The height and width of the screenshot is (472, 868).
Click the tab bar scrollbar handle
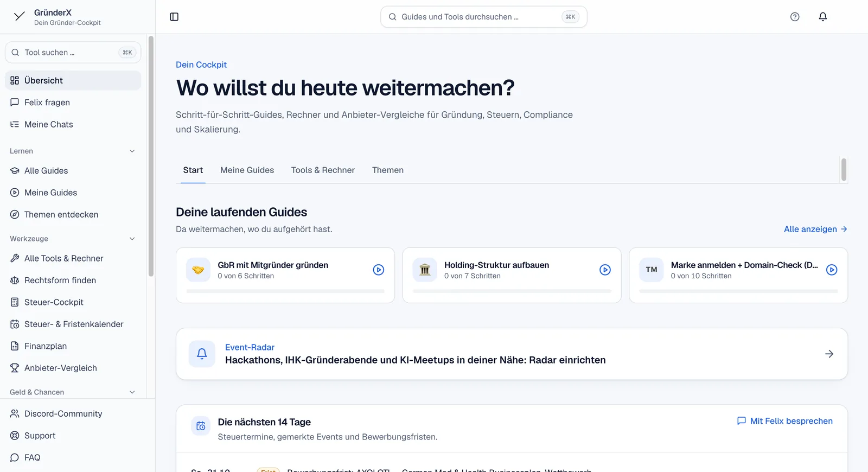[844, 170]
